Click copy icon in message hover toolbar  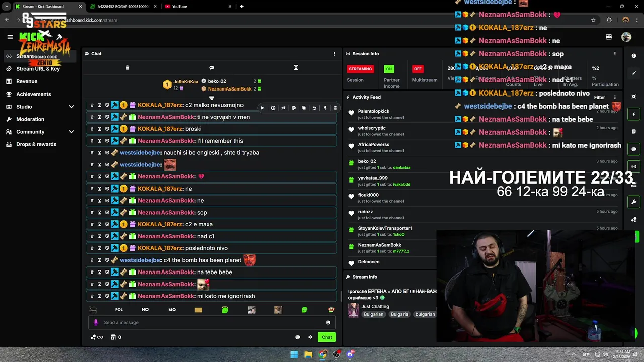304,108
